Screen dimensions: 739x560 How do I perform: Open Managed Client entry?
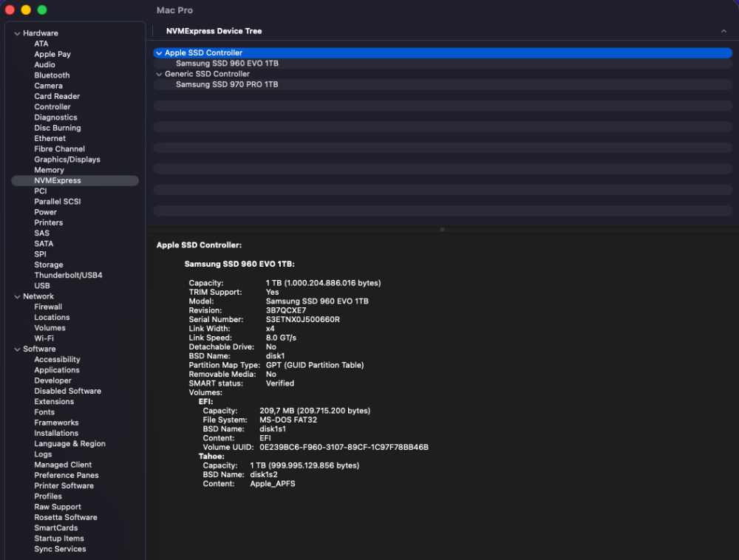63,465
